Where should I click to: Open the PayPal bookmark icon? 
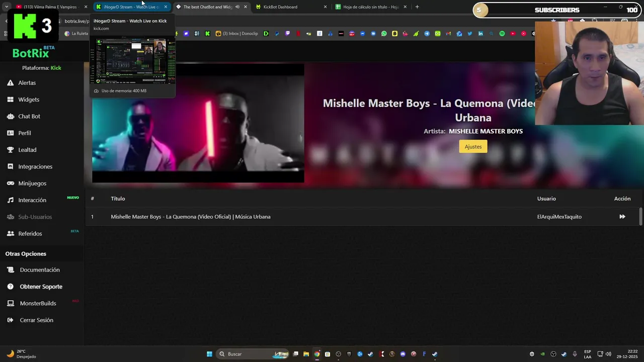(x=277, y=34)
